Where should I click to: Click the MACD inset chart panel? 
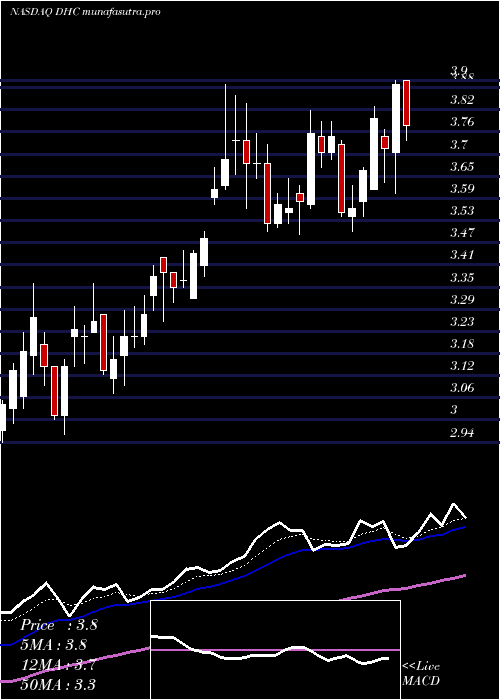click(x=275, y=650)
